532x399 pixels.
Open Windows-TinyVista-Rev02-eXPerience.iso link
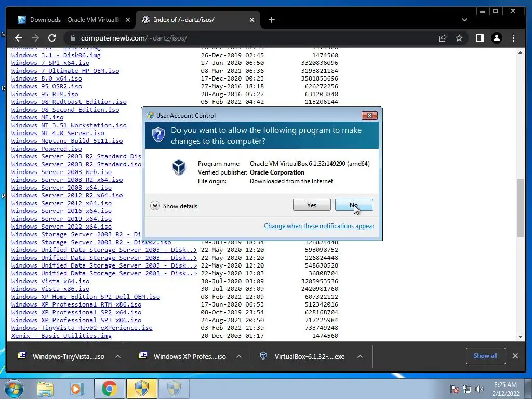click(x=82, y=328)
